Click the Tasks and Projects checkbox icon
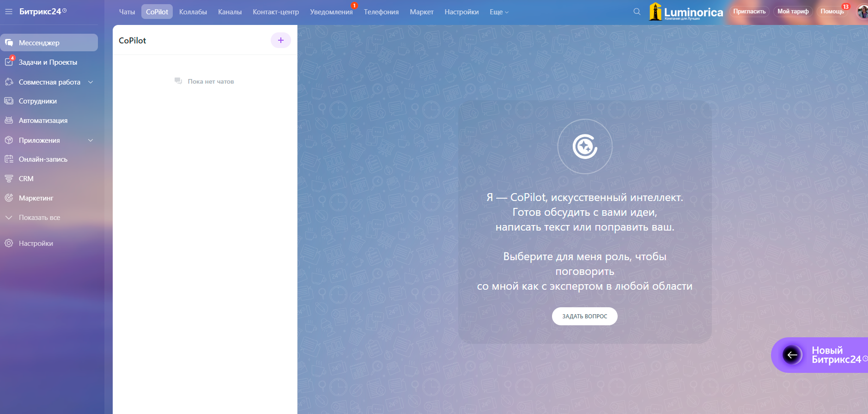Image resolution: width=868 pixels, height=414 pixels. [9, 62]
